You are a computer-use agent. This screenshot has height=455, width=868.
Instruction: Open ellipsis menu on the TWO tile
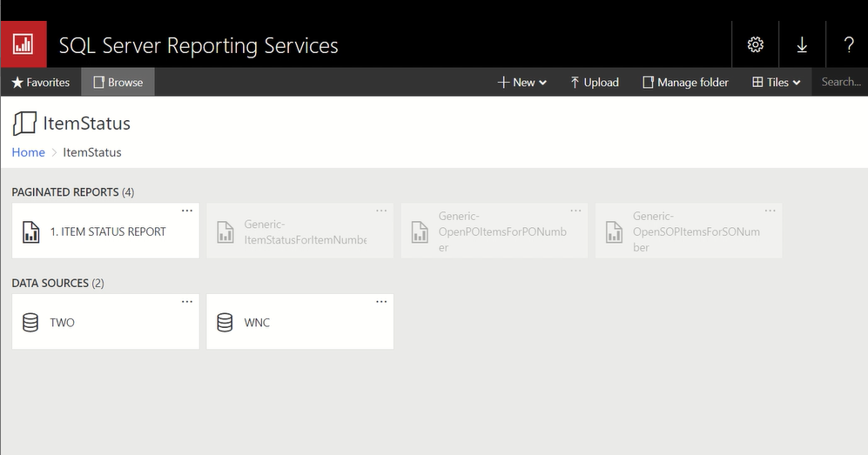point(186,302)
